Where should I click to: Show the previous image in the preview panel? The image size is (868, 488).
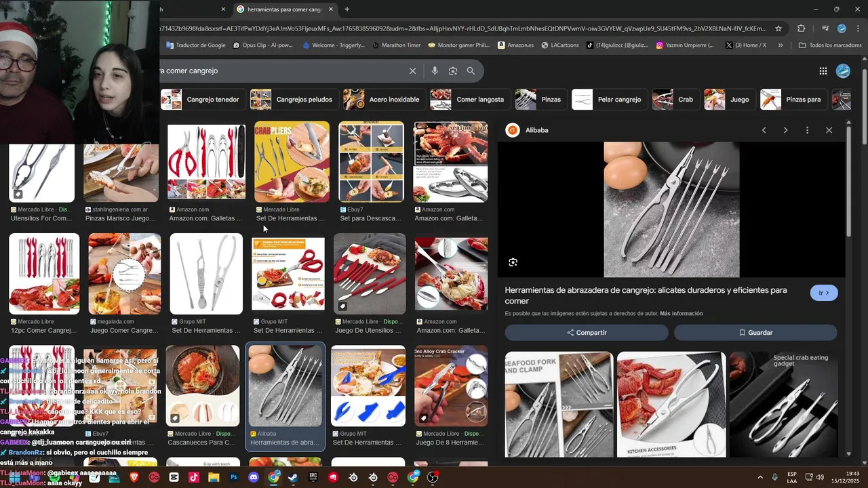tap(764, 130)
